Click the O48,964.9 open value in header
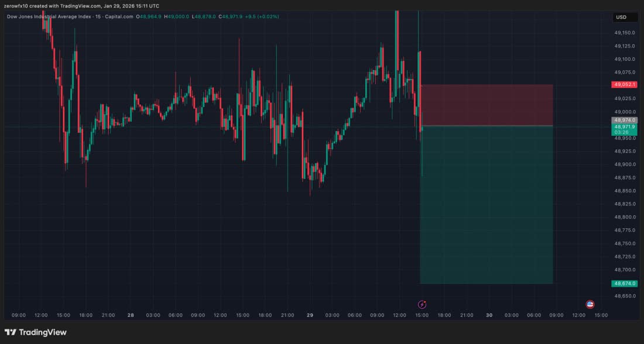Viewport: 644px width, 344px height. pyautogui.click(x=149, y=17)
